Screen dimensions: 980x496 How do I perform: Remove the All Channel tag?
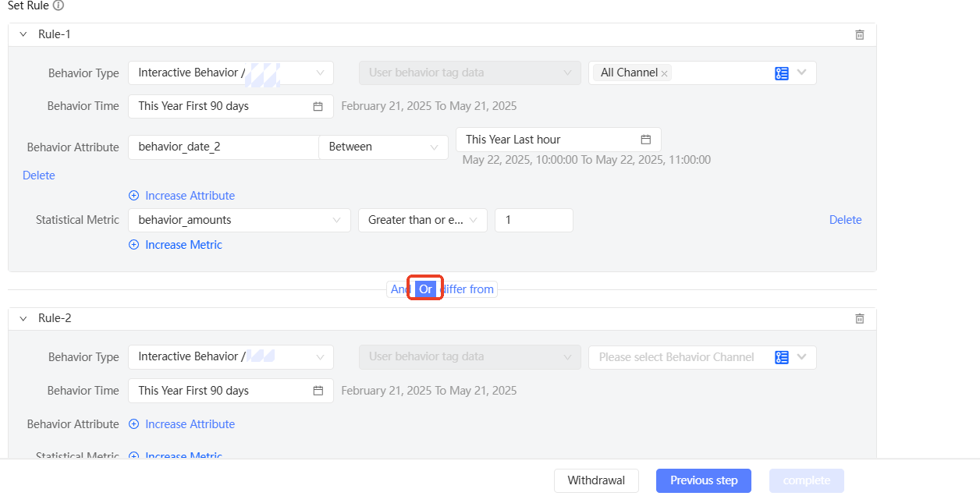(x=665, y=73)
